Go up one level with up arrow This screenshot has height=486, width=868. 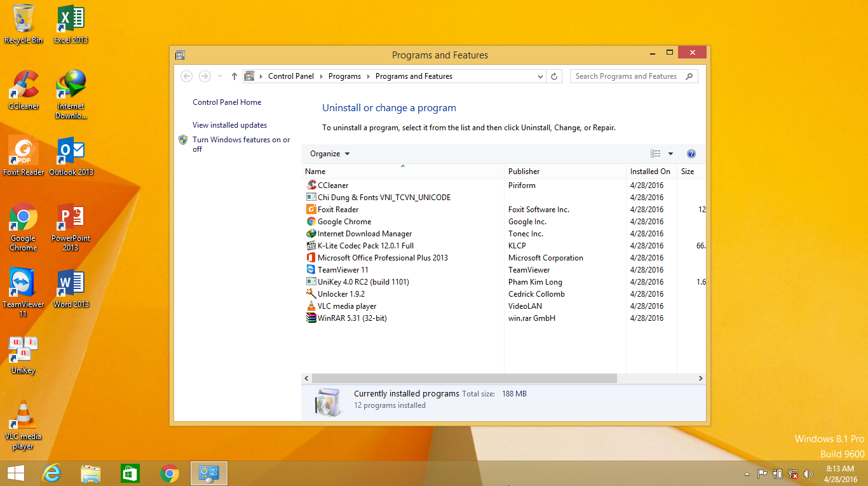click(234, 76)
